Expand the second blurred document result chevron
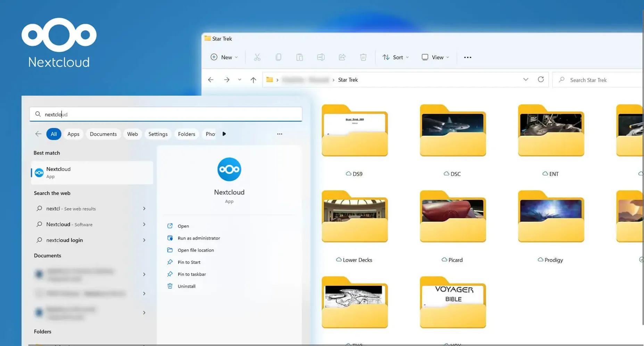This screenshot has height=346, width=644. click(144, 293)
